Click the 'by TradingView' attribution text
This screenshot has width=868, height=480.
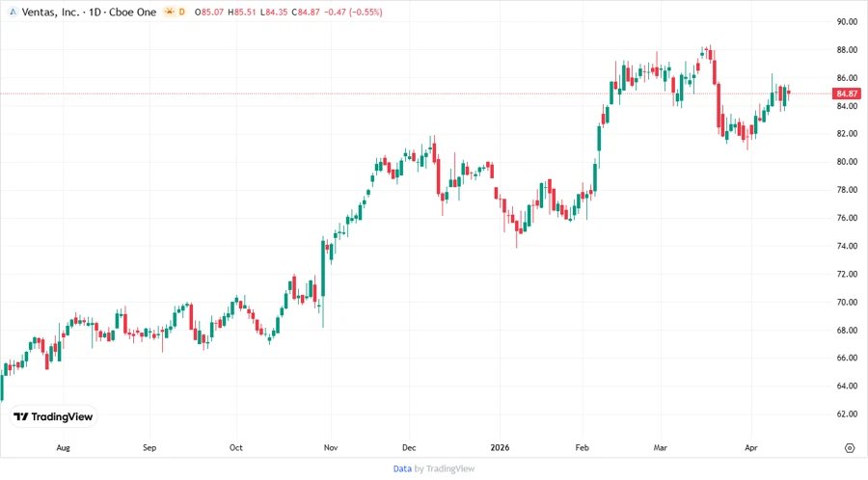point(445,468)
